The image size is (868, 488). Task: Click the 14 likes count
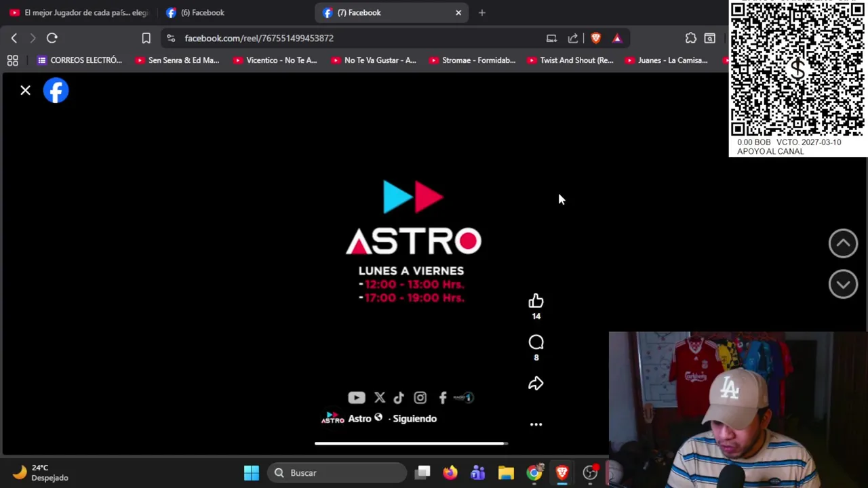[536, 317]
